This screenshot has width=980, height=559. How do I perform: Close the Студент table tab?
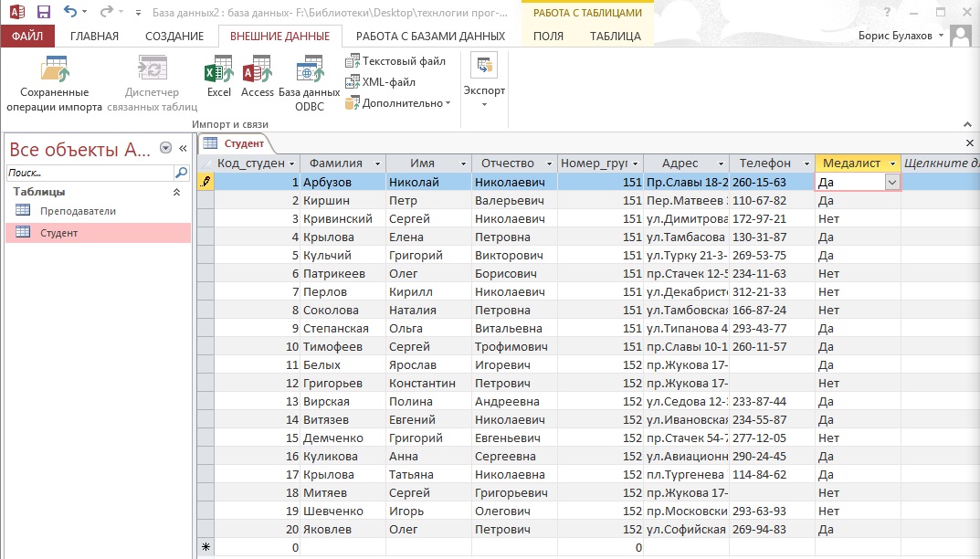(x=970, y=143)
